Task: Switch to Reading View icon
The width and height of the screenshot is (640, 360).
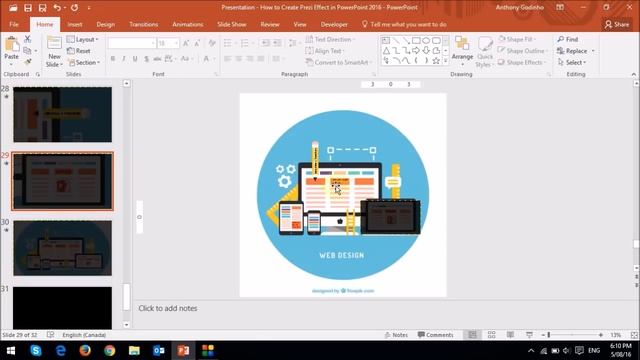Action: 510,335
